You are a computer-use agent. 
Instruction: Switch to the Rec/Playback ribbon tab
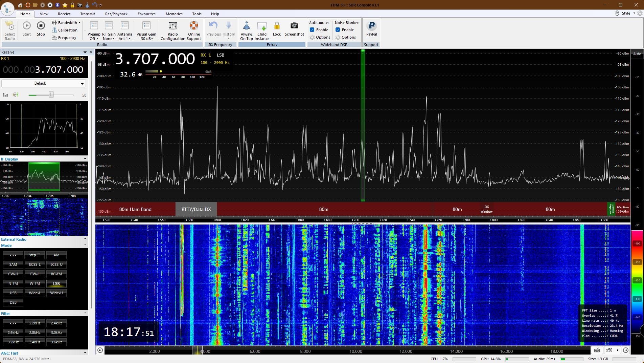click(x=116, y=14)
